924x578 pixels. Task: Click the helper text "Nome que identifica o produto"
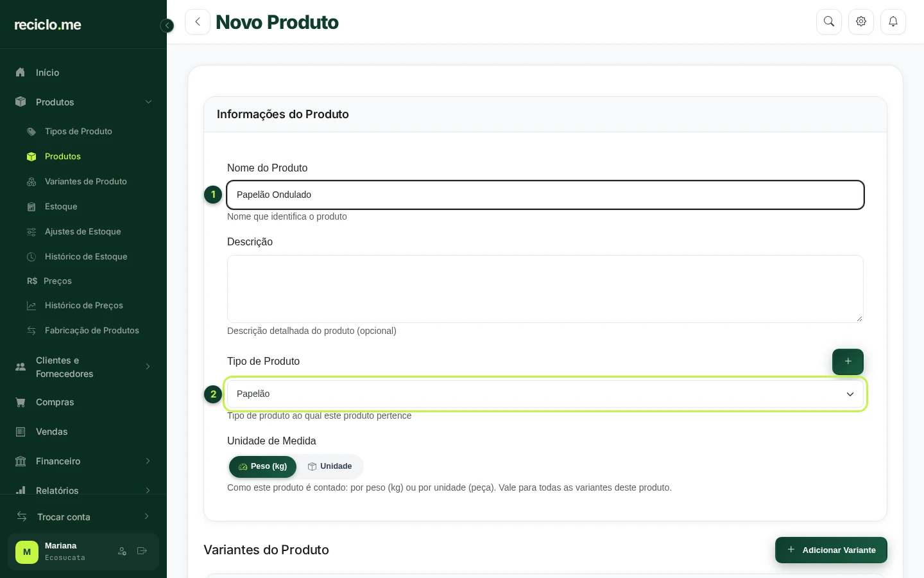click(287, 217)
